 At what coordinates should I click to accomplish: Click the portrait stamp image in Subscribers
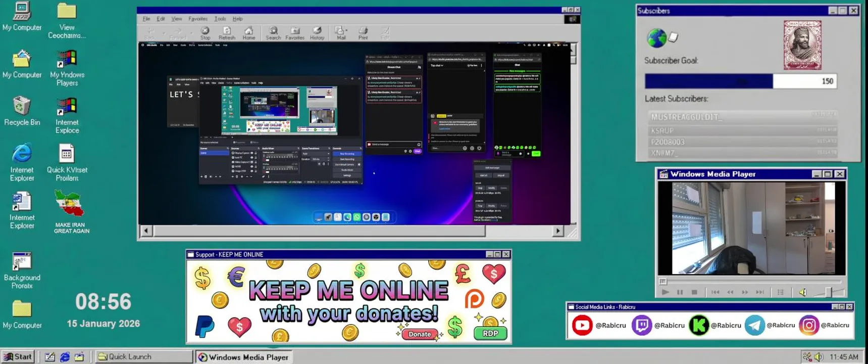[802, 45]
